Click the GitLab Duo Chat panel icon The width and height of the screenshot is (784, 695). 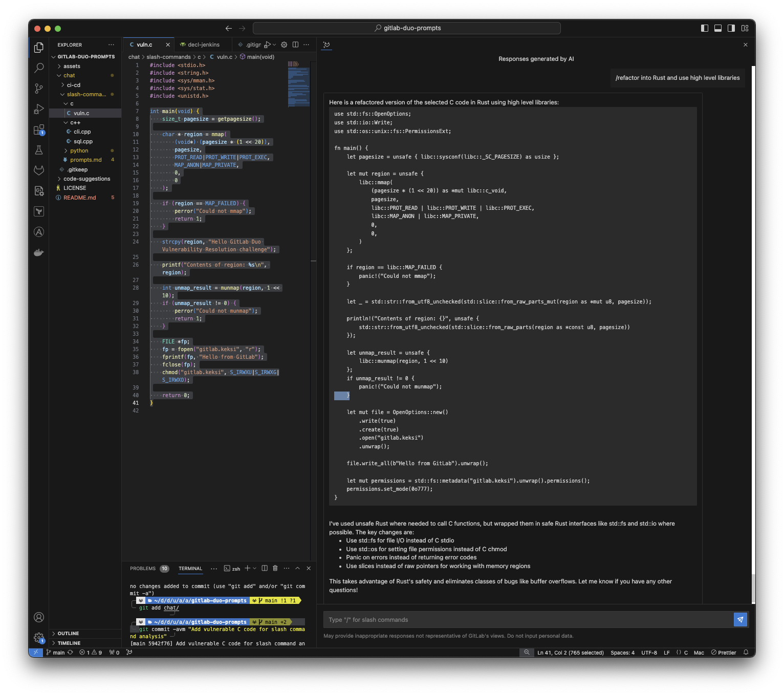click(x=326, y=45)
